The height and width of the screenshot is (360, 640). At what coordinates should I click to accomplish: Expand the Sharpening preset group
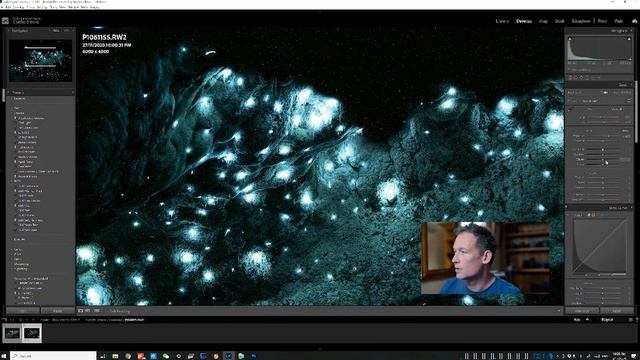click(21, 264)
